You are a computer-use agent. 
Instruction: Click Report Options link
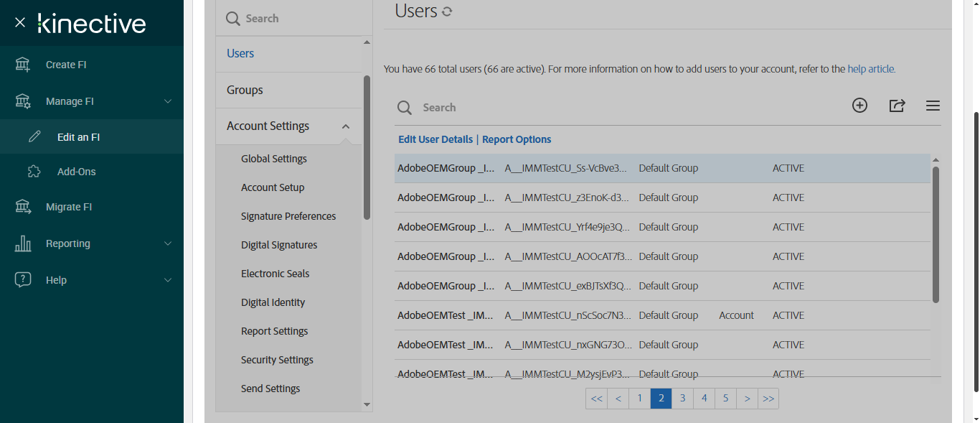[517, 139]
